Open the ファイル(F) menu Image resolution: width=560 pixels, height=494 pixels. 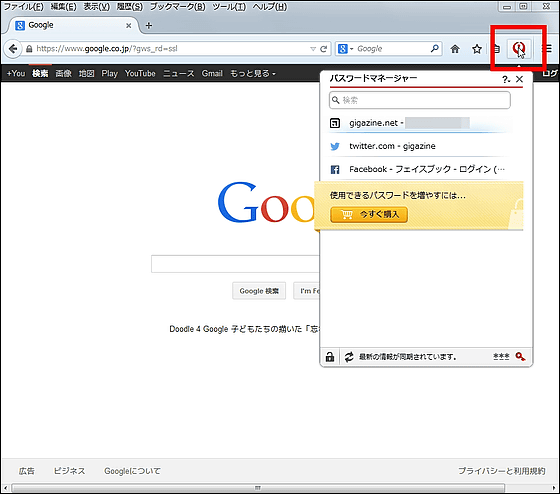(x=23, y=6)
